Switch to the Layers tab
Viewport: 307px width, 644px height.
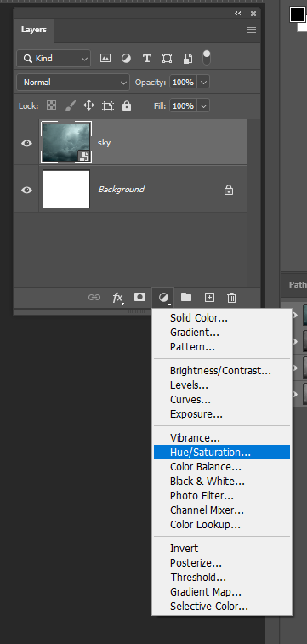tap(34, 30)
